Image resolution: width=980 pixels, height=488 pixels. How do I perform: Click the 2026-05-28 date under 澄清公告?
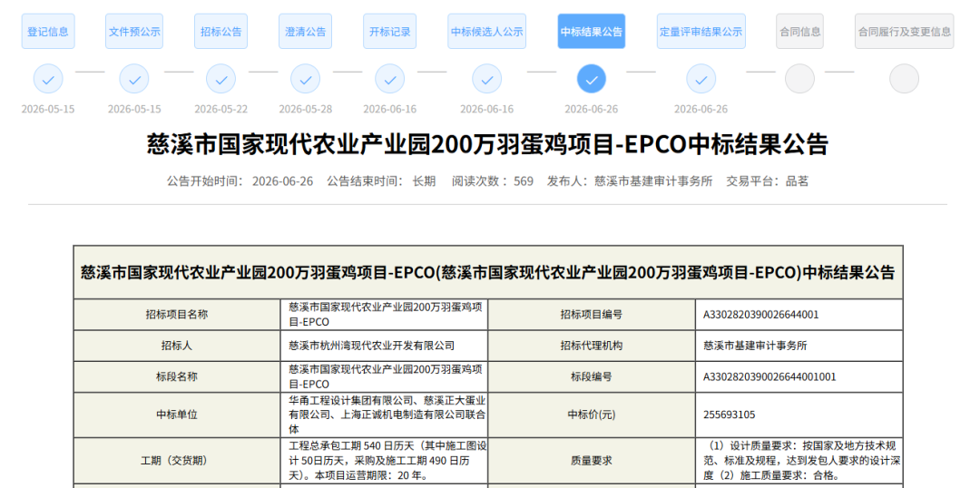tap(305, 110)
